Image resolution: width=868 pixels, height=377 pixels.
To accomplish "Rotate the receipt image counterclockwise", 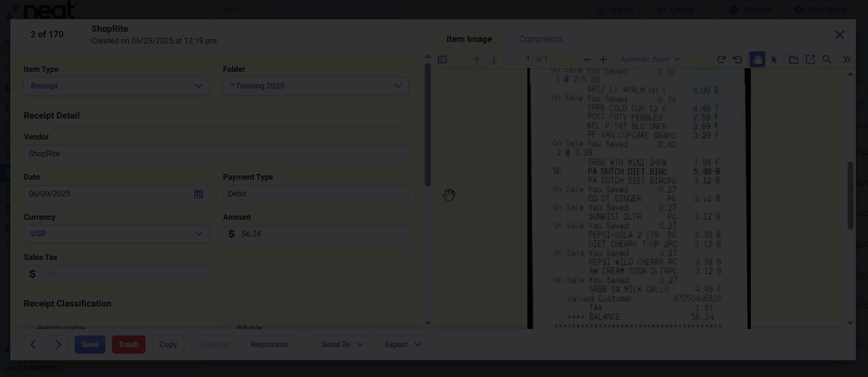I will tap(738, 60).
